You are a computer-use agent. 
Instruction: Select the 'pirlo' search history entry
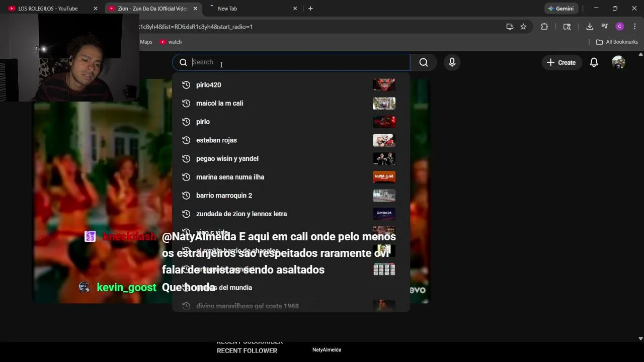click(291, 122)
